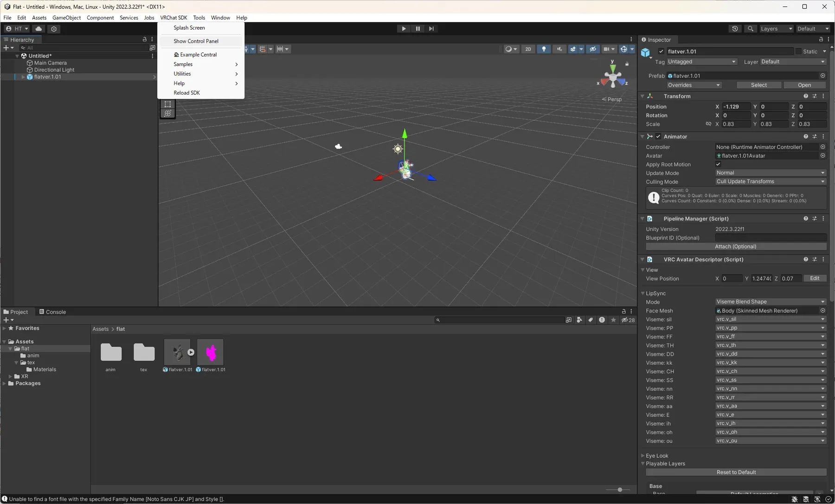Select the magenta flatver.1.01 prefab thumbnail
835x504 pixels.
pos(211,352)
